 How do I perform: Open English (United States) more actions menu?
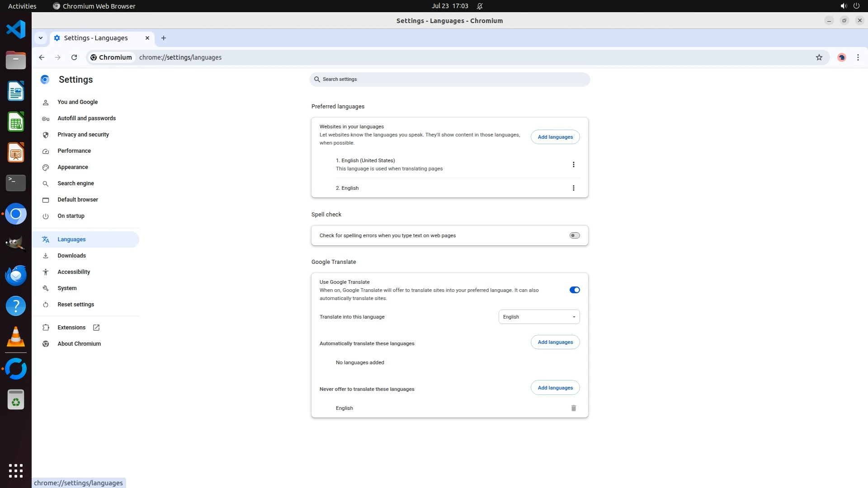[573, 164]
